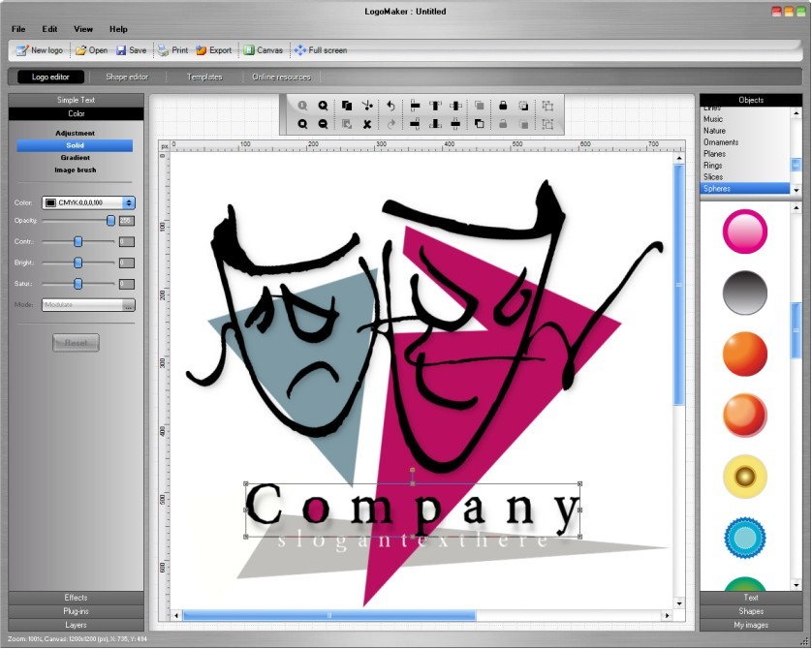
Task: Click the Contrast slider handle
Action: coord(78,241)
